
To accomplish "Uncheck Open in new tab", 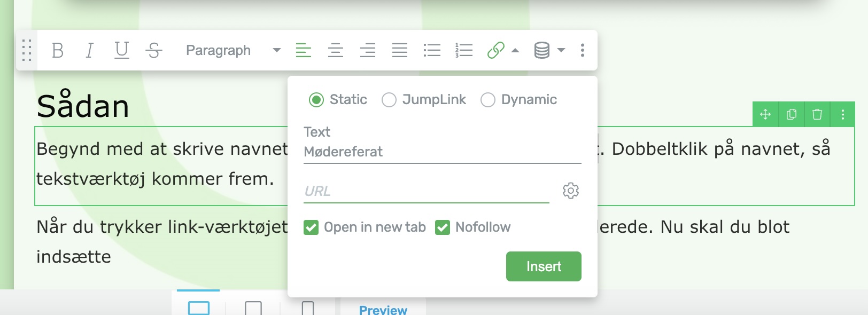I will click(311, 227).
